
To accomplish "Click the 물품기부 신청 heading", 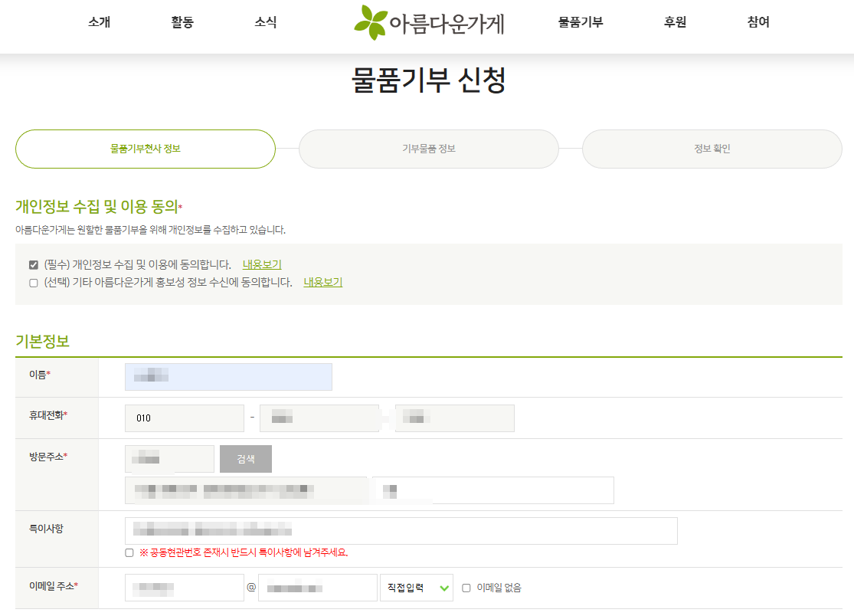I will click(429, 80).
